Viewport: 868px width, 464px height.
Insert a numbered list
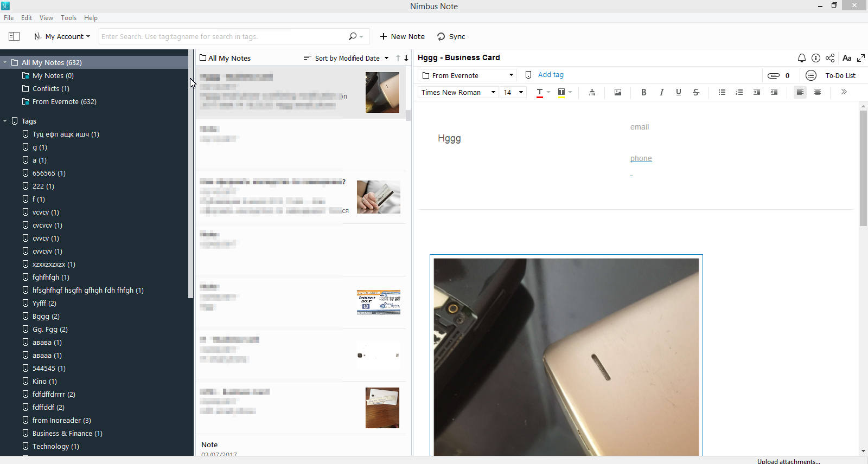pos(739,92)
